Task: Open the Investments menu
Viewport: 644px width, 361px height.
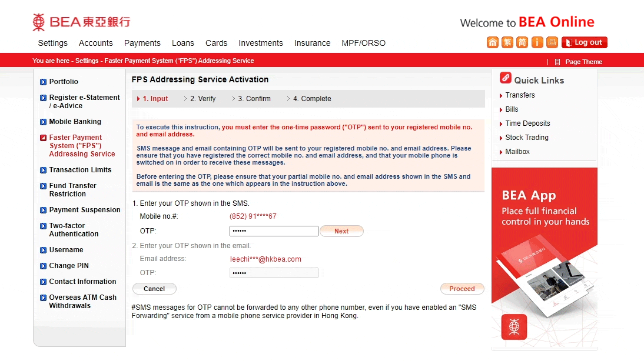Action: (260, 43)
